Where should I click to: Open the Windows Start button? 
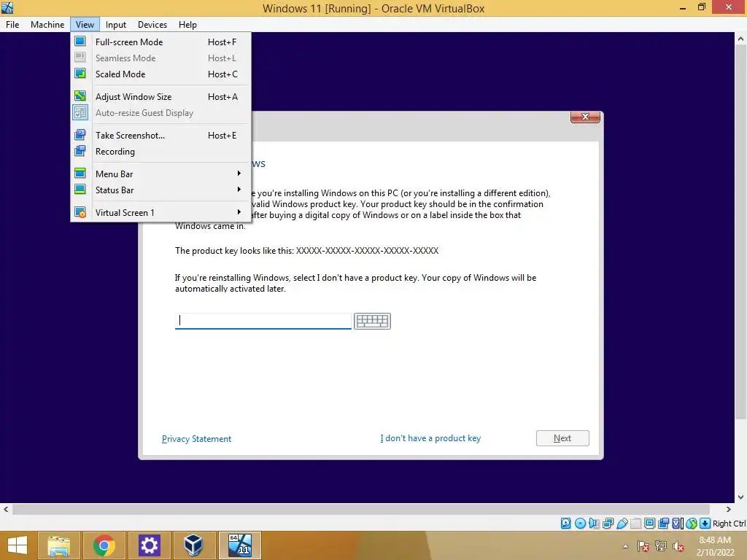[18, 545]
